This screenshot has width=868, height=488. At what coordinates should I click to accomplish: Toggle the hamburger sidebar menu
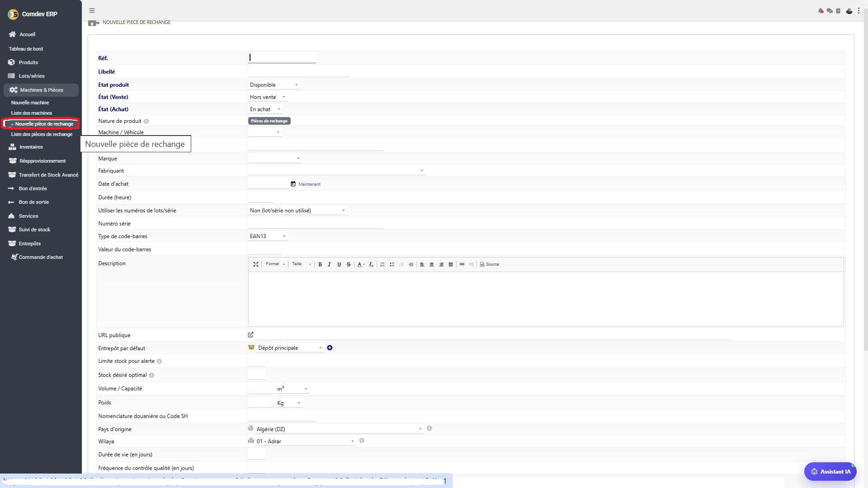(x=92, y=10)
